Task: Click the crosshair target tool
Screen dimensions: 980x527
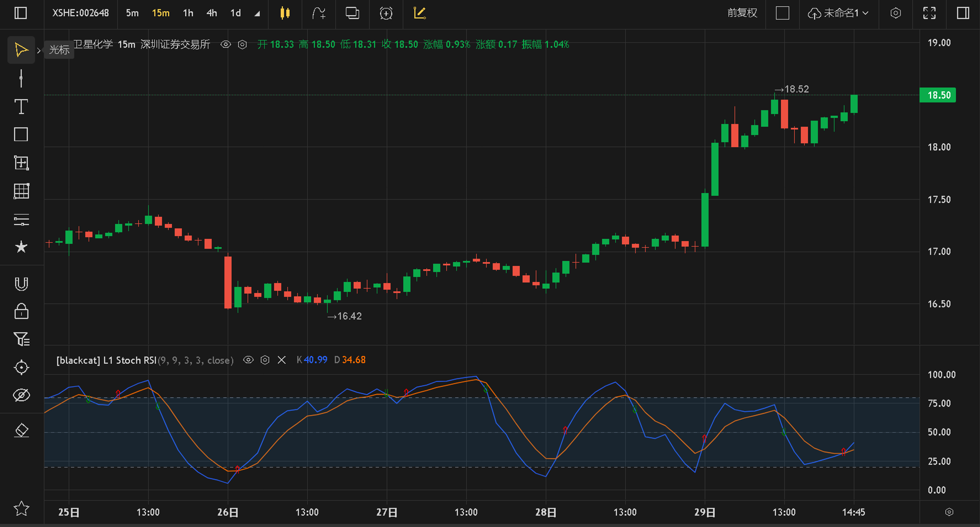Action: point(21,367)
